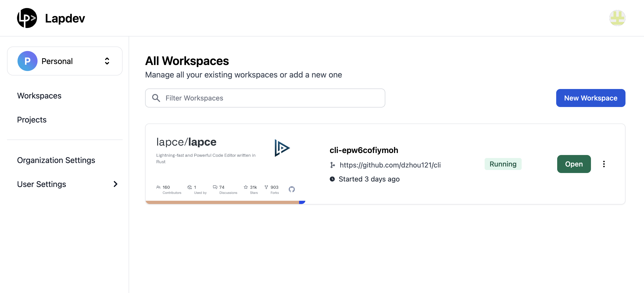Click the GitHub icon in repo card
Image resolution: width=644 pixels, height=293 pixels.
292,189
